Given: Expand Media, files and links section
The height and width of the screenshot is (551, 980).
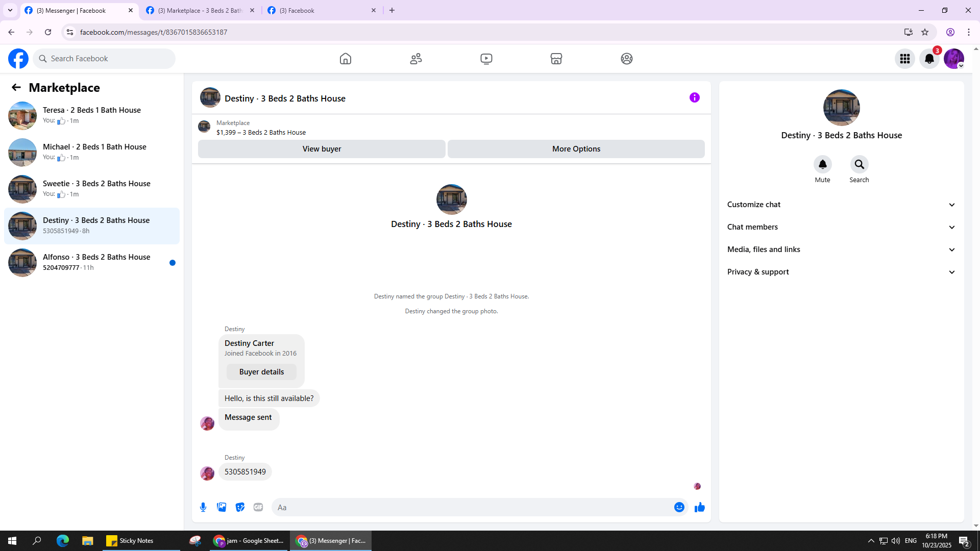Looking at the screenshot, I should coord(841,249).
